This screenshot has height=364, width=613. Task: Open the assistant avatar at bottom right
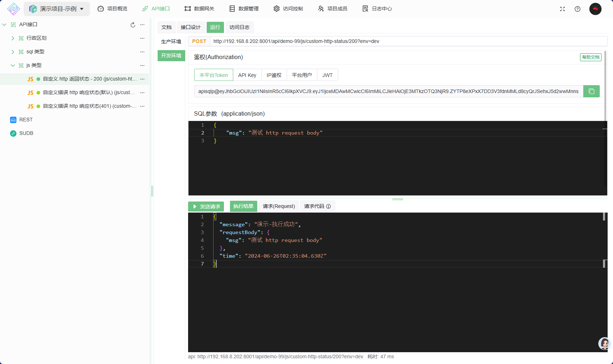coord(604,344)
